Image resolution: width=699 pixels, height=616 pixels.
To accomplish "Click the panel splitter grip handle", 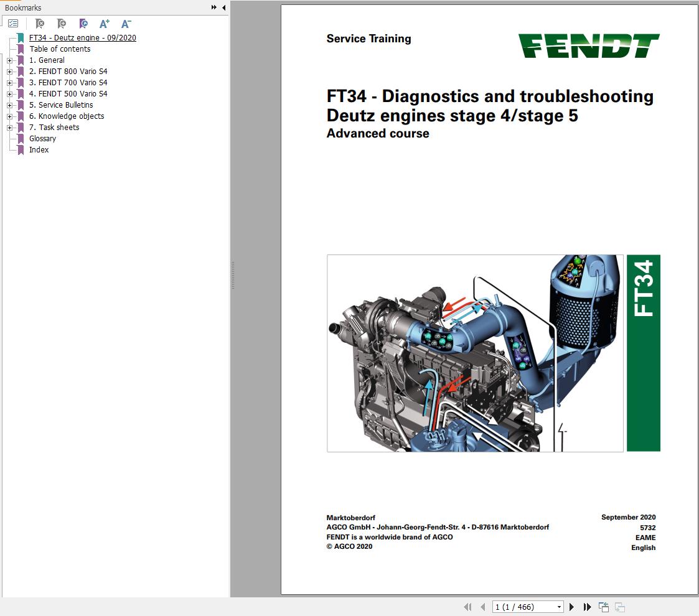I will point(233,276).
